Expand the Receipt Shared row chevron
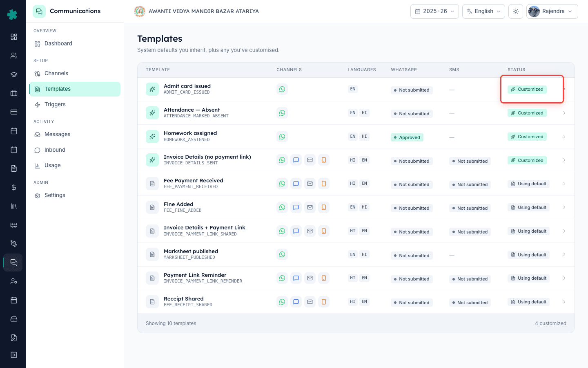This screenshot has height=368, width=588. (x=564, y=302)
